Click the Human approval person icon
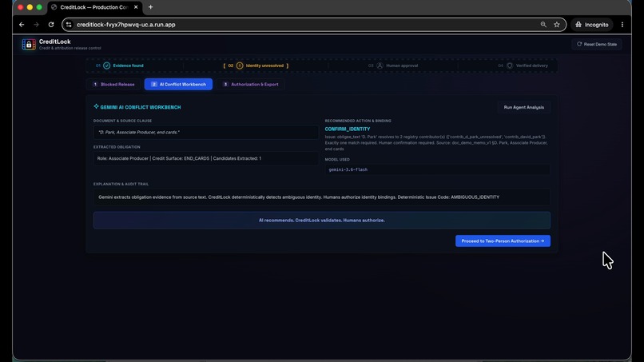This screenshot has height=362, width=644. click(x=380, y=66)
